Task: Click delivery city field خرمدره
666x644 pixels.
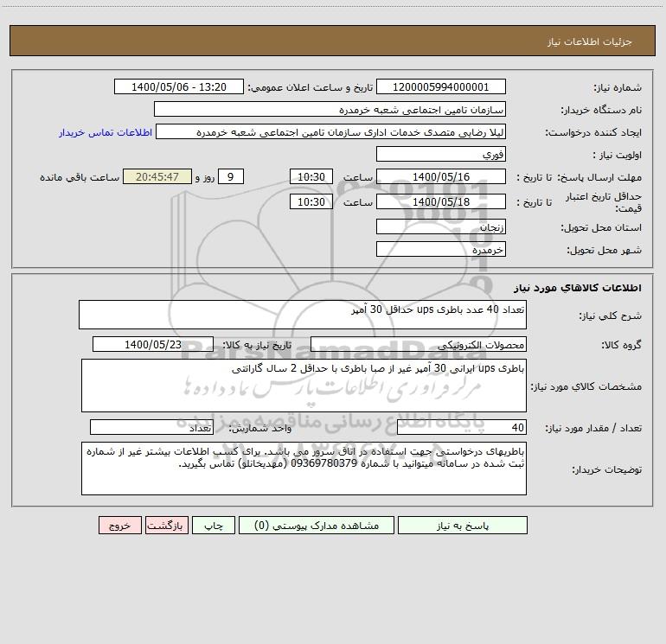Action: pyautogui.click(x=441, y=249)
